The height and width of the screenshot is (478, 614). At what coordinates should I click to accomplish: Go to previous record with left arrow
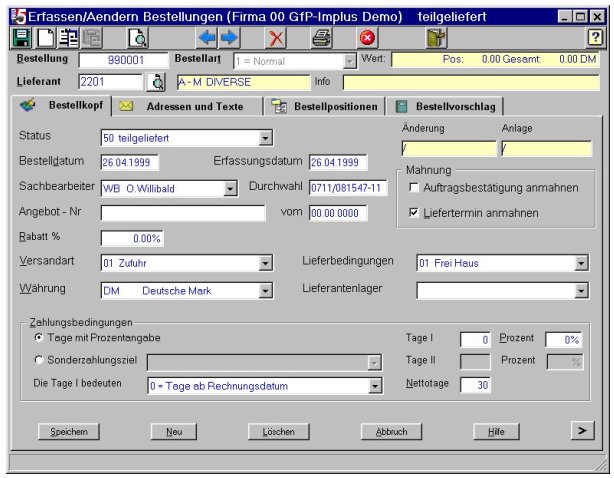coord(206,38)
